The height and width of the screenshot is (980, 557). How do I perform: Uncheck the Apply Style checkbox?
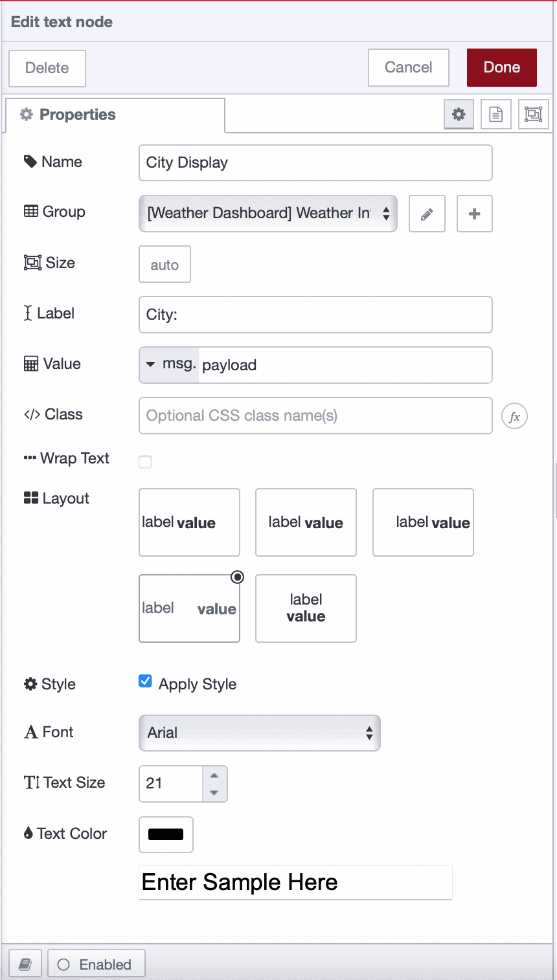click(x=145, y=680)
